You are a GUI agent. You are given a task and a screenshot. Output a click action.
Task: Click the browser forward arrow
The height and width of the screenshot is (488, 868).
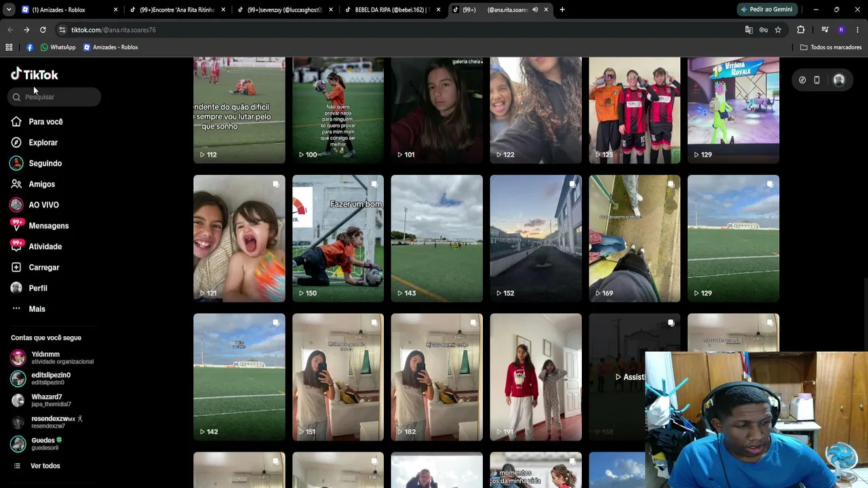click(26, 30)
